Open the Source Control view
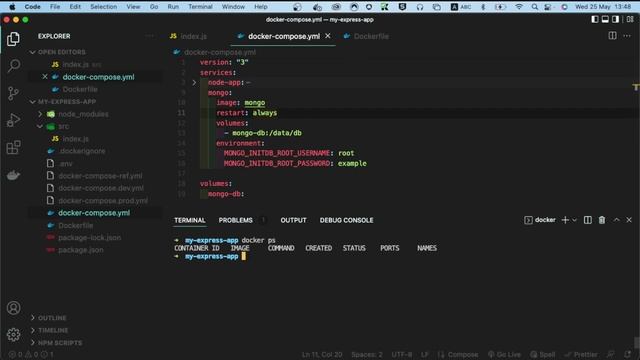Image resolution: width=640 pixels, height=360 pixels. pyautogui.click(x=13, y=93)
